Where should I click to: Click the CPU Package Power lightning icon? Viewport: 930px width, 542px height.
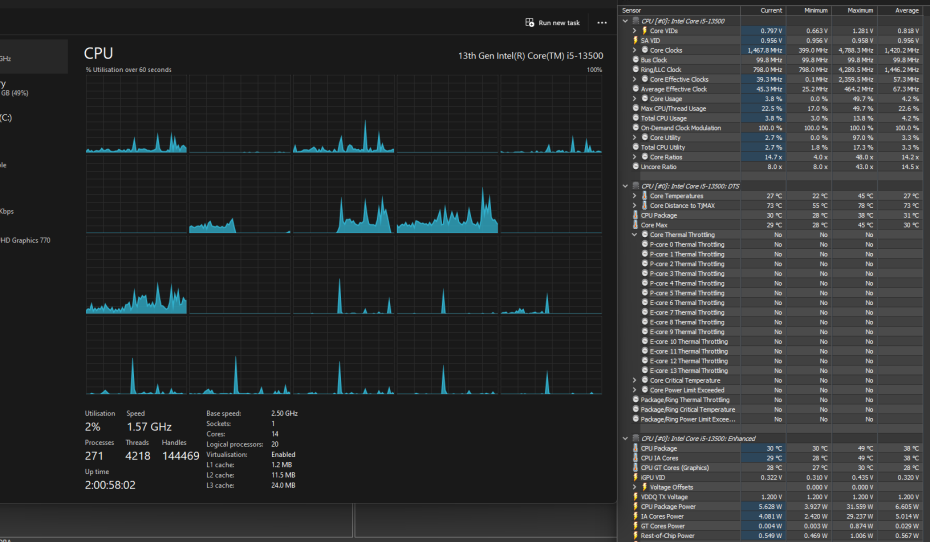636,506
